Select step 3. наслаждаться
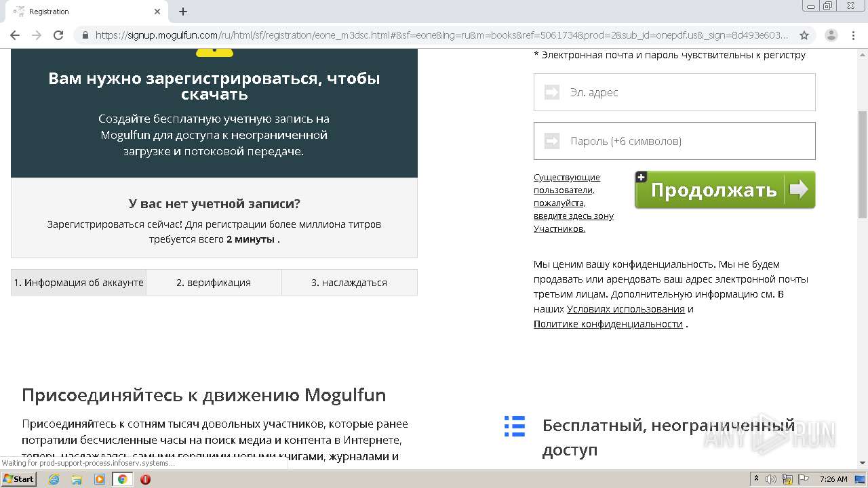The image size is (868, 488). click(349, 283)
